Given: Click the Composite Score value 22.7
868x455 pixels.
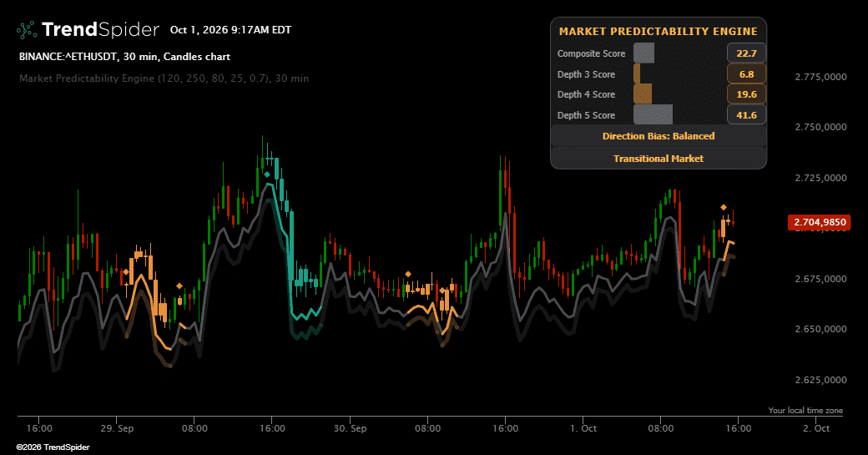Looking at the screenshot, I should click(746, 53).
